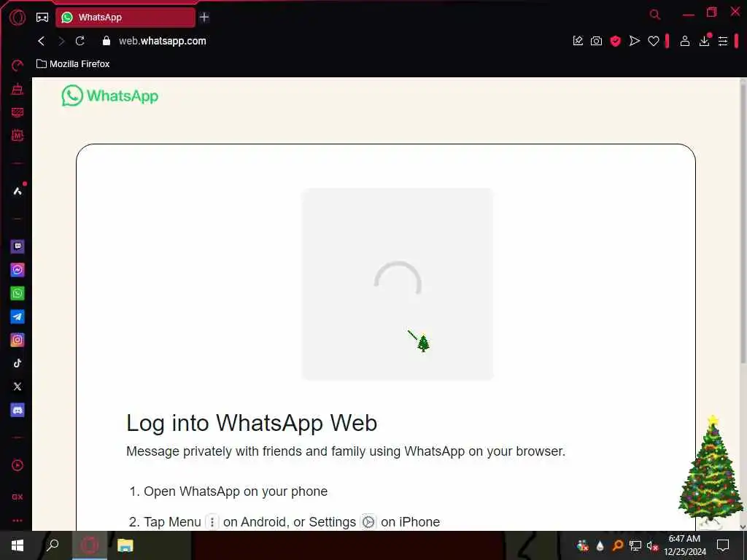Expand the sidebar three-dots setup menu
The width and height of the screenshot is (747, 560).
click(18, 521)
